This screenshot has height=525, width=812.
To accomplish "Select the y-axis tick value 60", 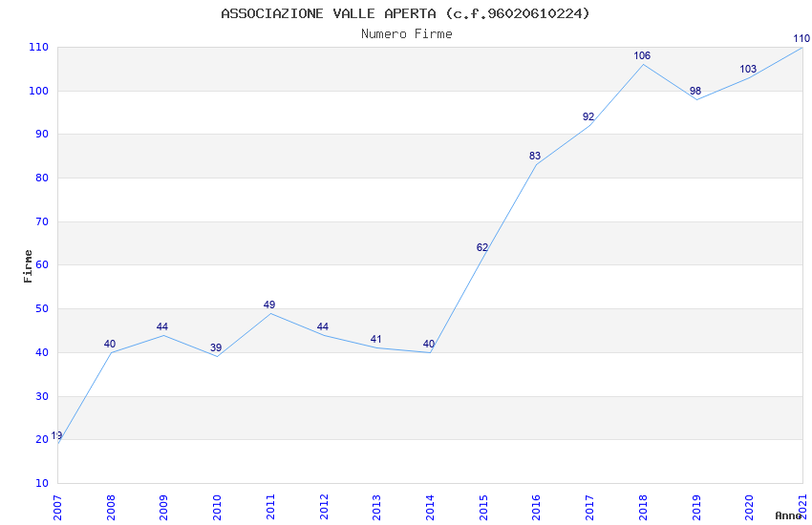I will point(42,264).
